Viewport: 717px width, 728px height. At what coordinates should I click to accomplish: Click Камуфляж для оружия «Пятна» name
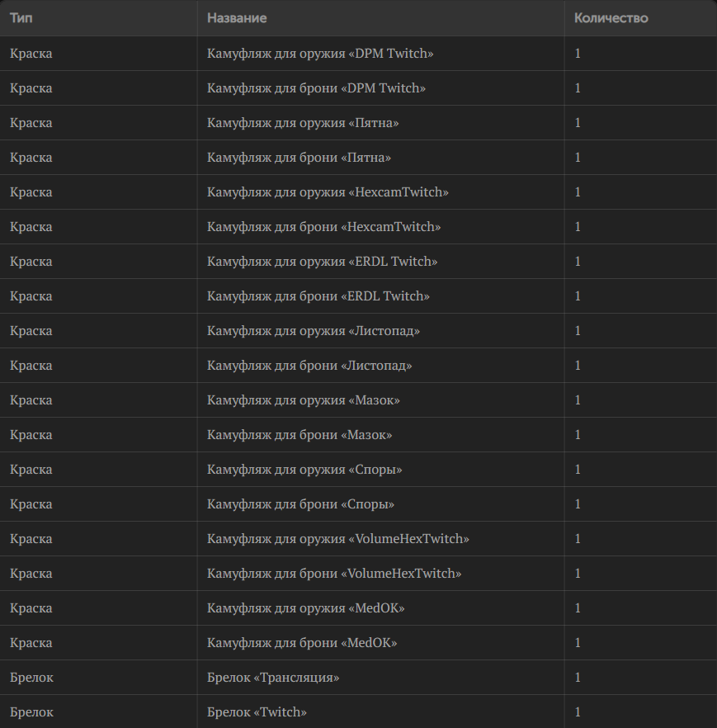[303, 122]
